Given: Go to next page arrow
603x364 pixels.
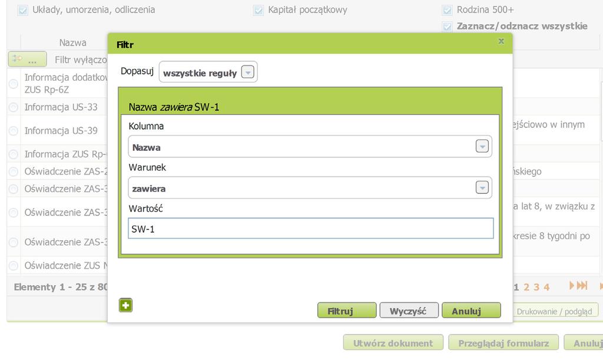Looking at the screenshot, I should click(x=572, y=286).
